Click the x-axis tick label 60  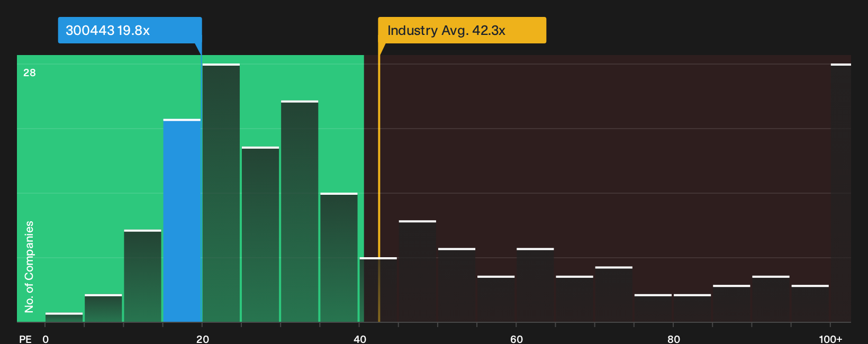[x=517, y=339]
